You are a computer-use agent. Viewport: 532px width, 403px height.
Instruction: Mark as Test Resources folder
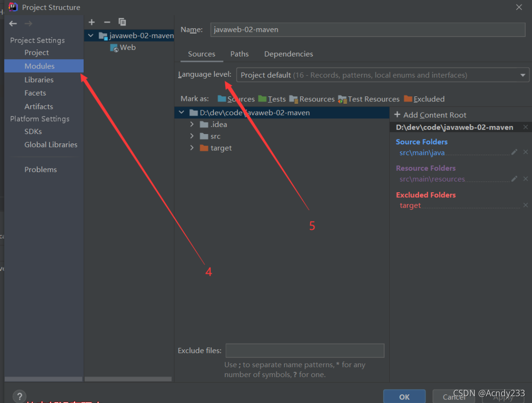(369, 99)
